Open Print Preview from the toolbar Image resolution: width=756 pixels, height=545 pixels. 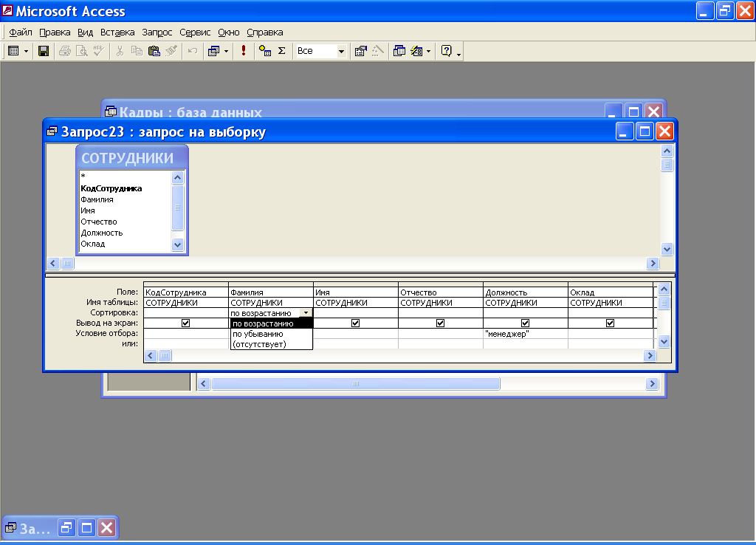(x=82, y=51)
